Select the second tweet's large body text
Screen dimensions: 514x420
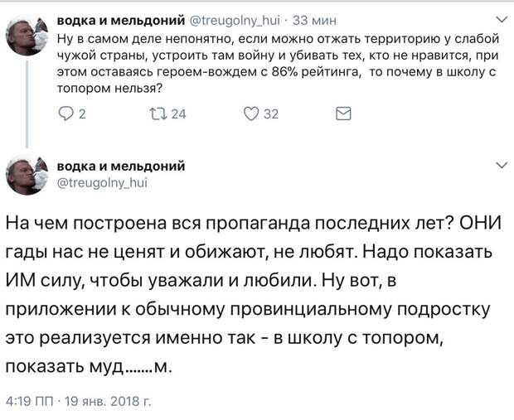tap(254, 295)
